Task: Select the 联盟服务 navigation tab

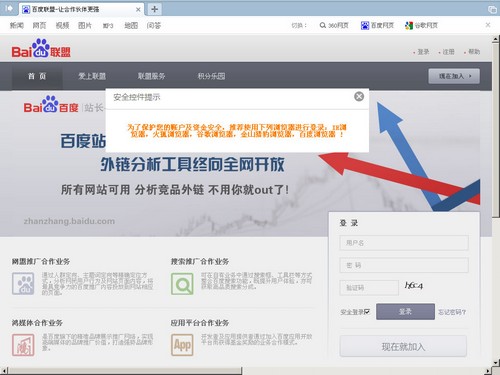Action: click(151, 76)
